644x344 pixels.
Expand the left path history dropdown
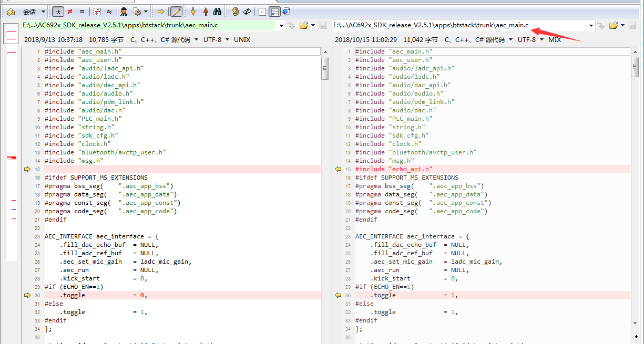pyautogui.click(x=281, y=25)
